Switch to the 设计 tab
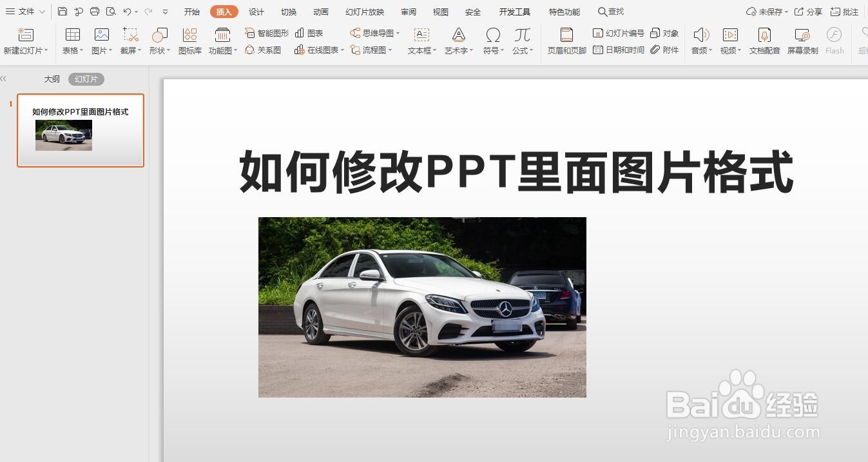The image size is (868, 462). click(x=256, y=12)
